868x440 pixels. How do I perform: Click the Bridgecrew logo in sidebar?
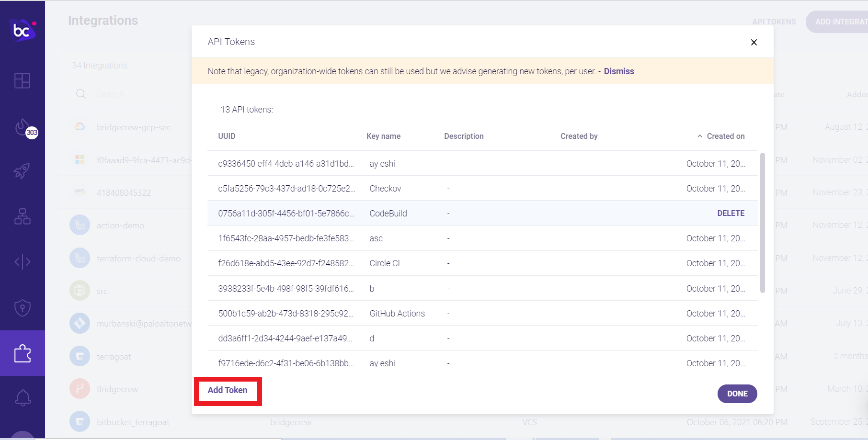pyautogui.click(x=23, y=30)
